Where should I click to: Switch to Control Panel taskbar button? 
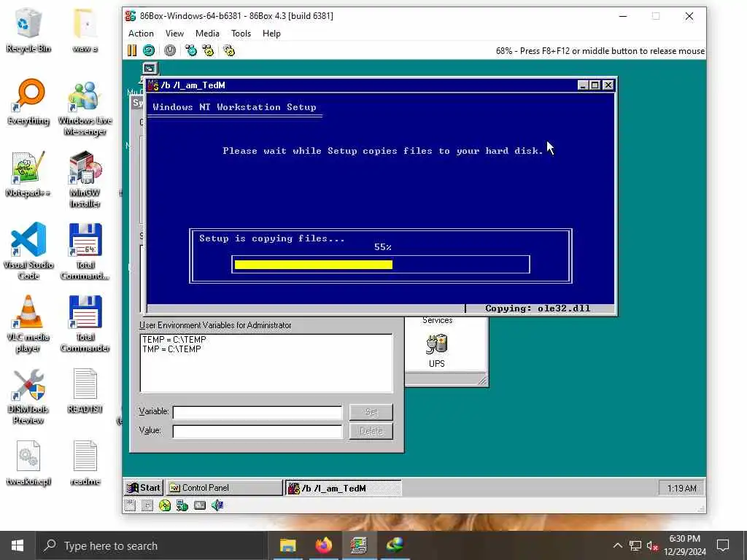click(225, 488)
